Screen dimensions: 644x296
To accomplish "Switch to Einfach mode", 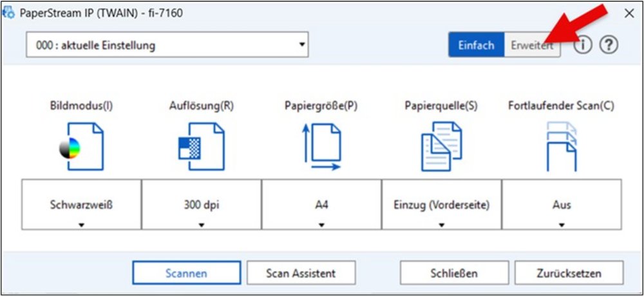I will click(x=477, y=45).
